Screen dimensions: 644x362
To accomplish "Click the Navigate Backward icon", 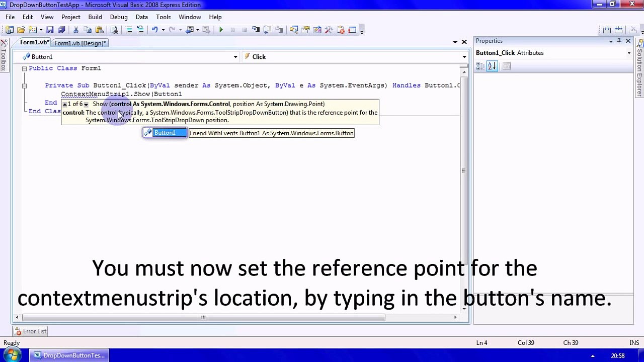I will click(x=189, y=30).
